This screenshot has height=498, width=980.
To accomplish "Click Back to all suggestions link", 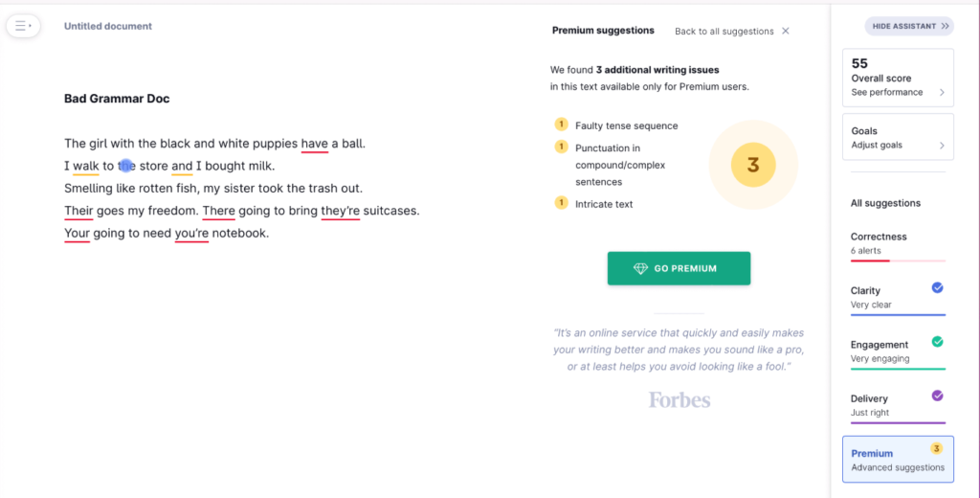I will [x=724, y=32].
